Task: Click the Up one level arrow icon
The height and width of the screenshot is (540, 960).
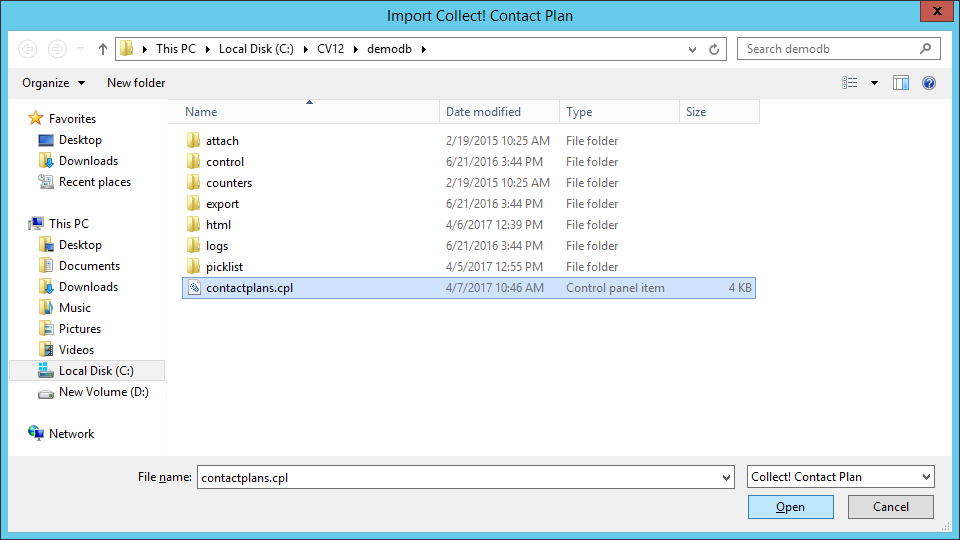Action: (102, 49)
